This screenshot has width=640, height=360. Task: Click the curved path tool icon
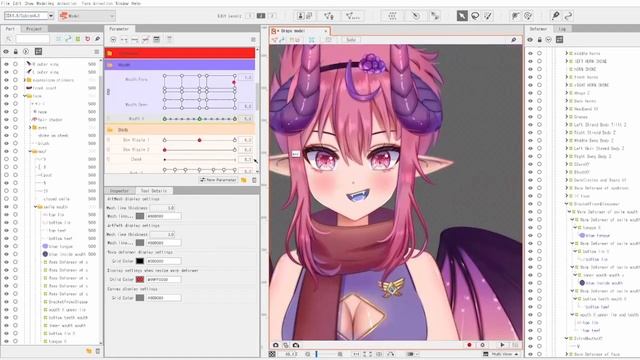click(568, 16)
